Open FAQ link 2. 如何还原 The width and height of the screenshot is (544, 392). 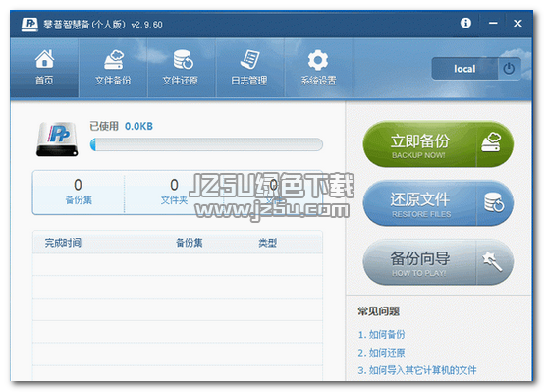(381, 353)
